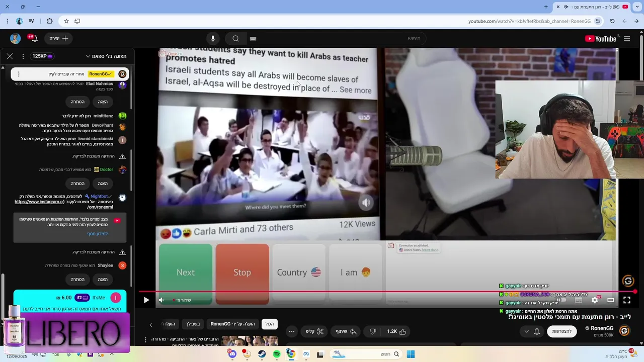Image resolution: width=644 pixels, height=362 pixels.
Task: Show held message under Shaylee's comment
Action: tap(103, 280)
